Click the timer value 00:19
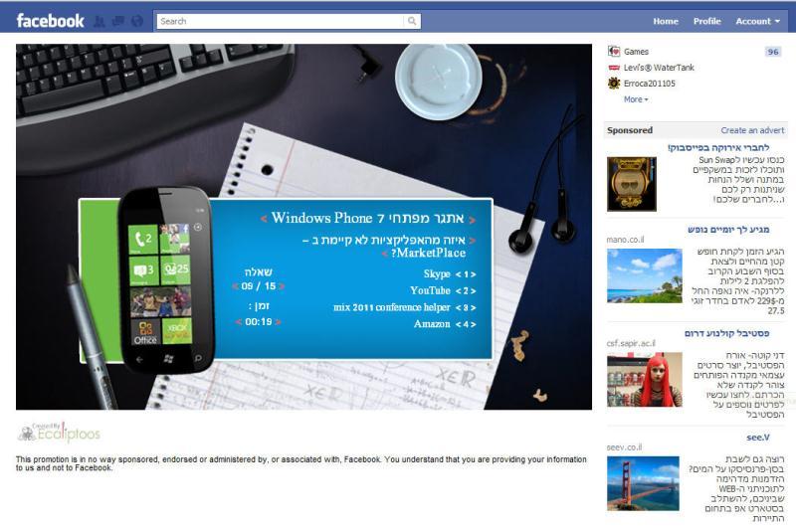 click(x=259, y=321)
